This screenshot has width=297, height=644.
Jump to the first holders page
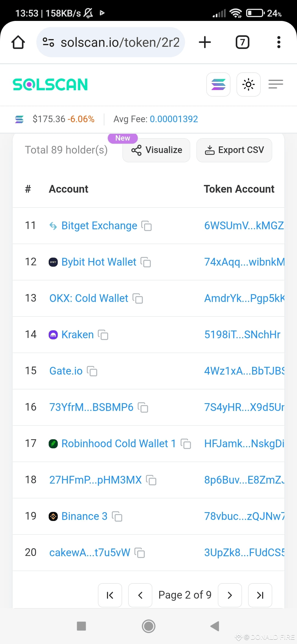tap(110, 595)
